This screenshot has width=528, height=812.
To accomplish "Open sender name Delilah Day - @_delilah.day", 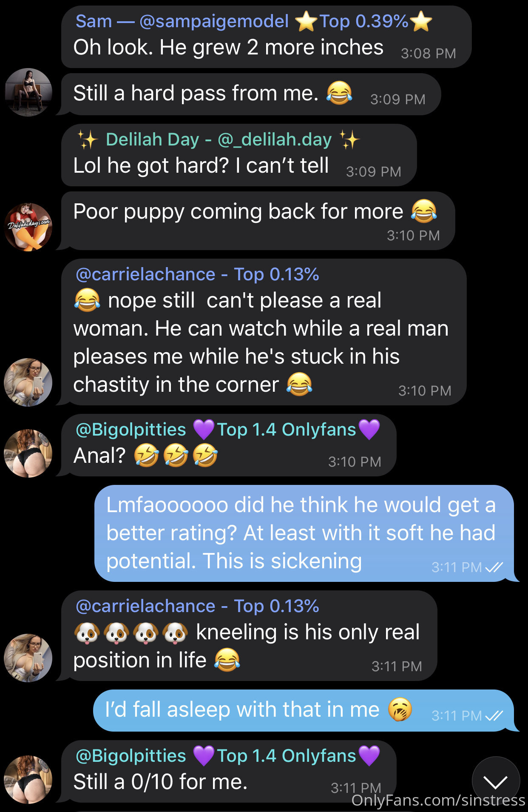I will (x=219, y=140).
